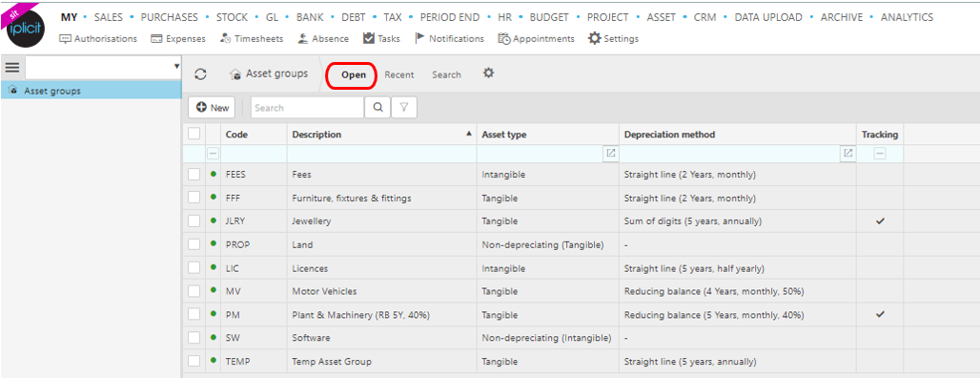980x378 pixels.
Task: Tick the checkbox for Fees row
Action: pyautogui.click(x=194, y=174)
